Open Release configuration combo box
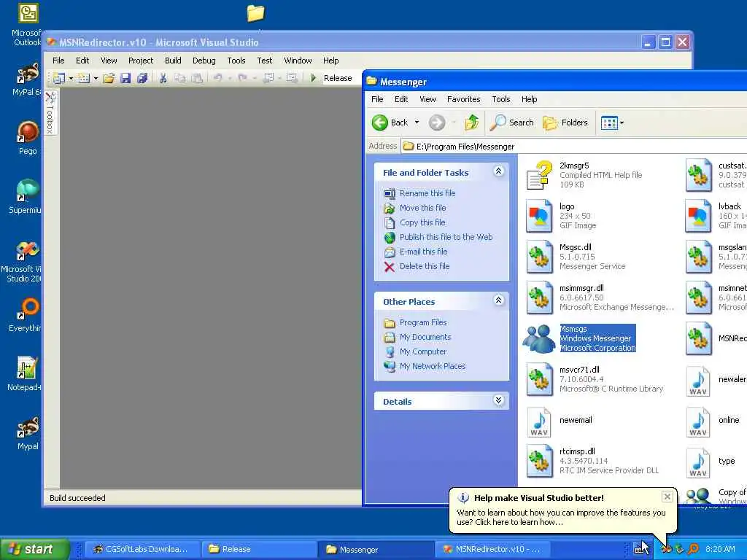The image size is (747, 560). coord(341,77)
